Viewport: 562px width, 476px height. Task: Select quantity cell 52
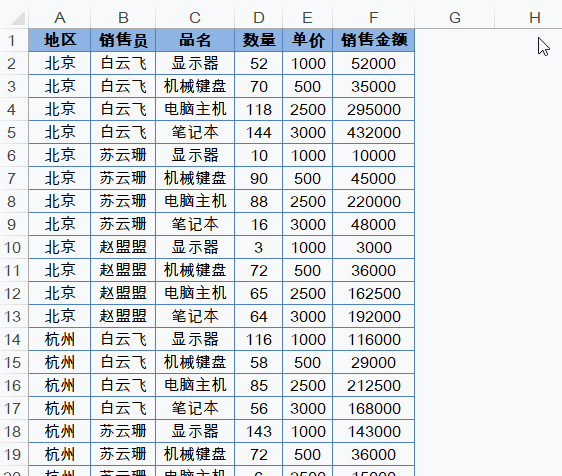tap(259, 63)
